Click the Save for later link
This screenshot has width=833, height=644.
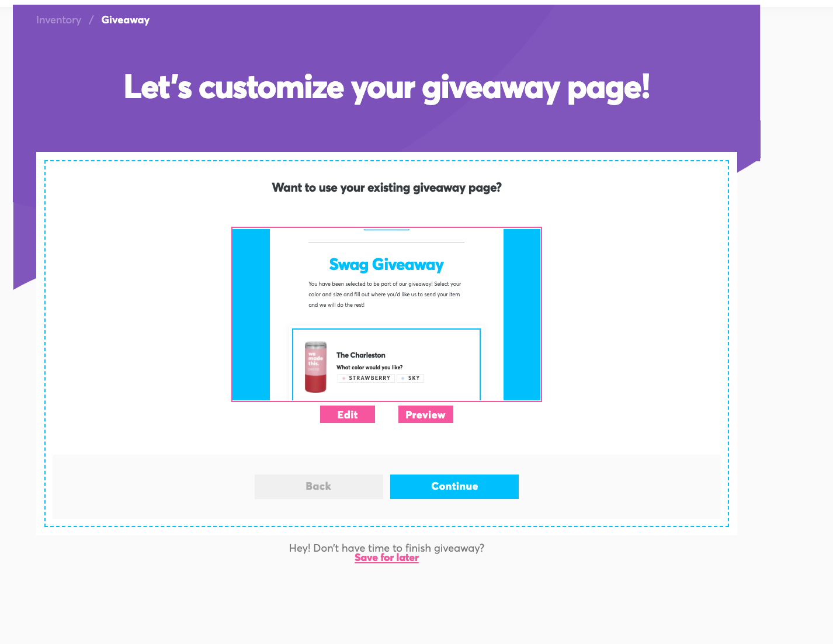point(386,558)
